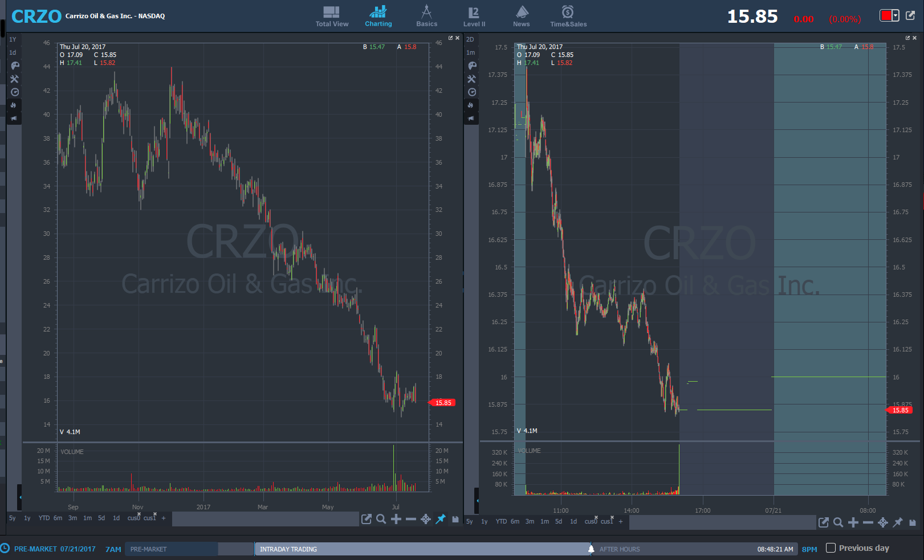
Task: Click the Intraday Trading segment of timeline
Action: coord(422,549)
